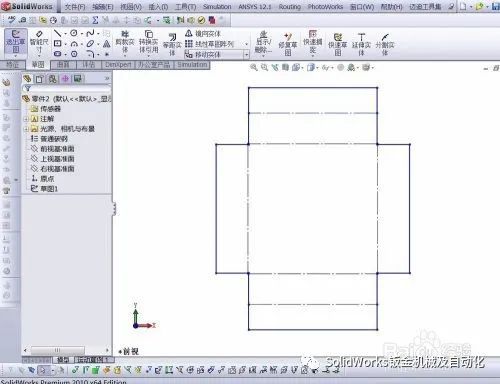This screenshot has height=384, width=500.
Task: Open the Routing menu
Action: [290, 7]
